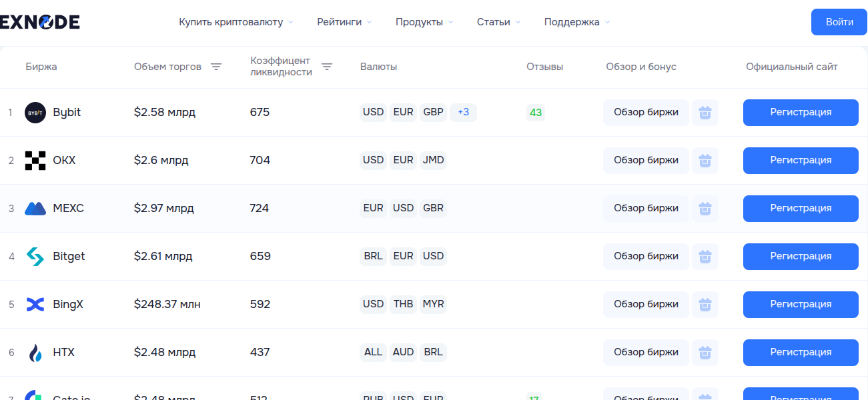Click HTX liquidity value 437
Viewport: 868px width, 400px height.
(260, 353)
